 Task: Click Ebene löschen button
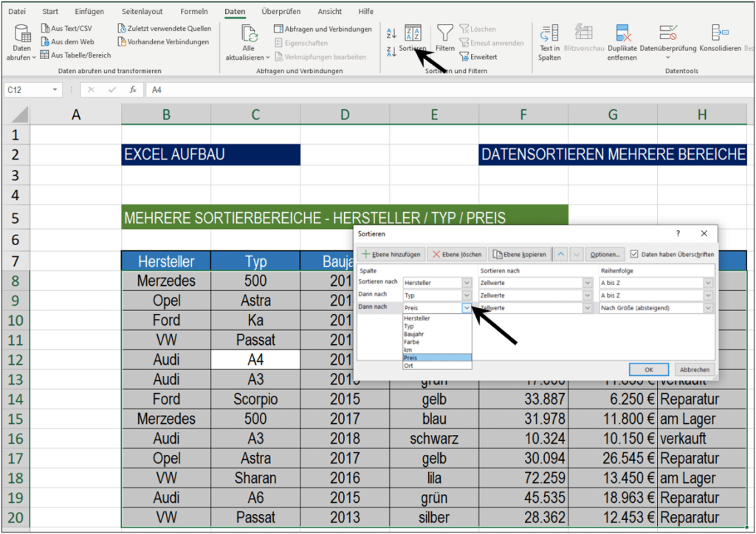click(457, 254)
